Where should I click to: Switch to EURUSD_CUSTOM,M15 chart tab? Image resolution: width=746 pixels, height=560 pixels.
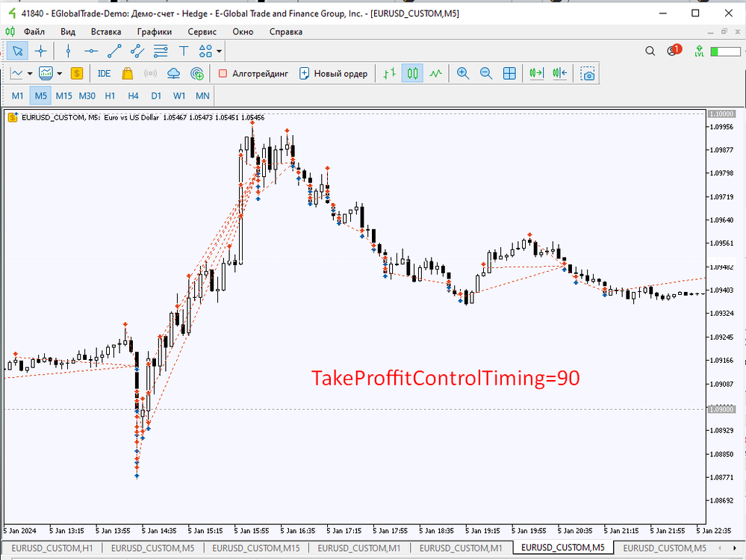click(x=256, y=548)
